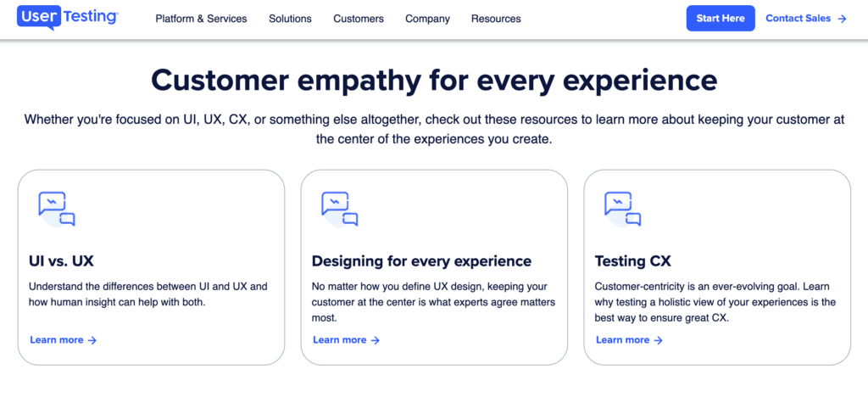Viewport: 868px width, 414px height.
Task: Click Learn more arrow under Designing for every experience
Action: click(x=376, y=340)
